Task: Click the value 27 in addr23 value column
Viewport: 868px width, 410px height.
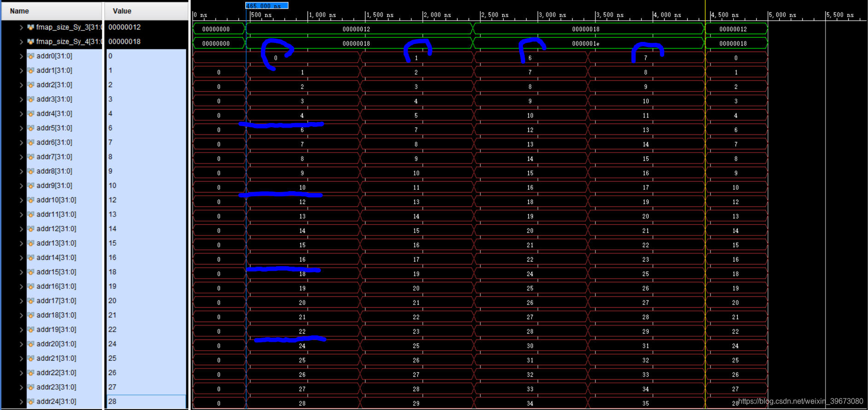Action: [113, 387]
